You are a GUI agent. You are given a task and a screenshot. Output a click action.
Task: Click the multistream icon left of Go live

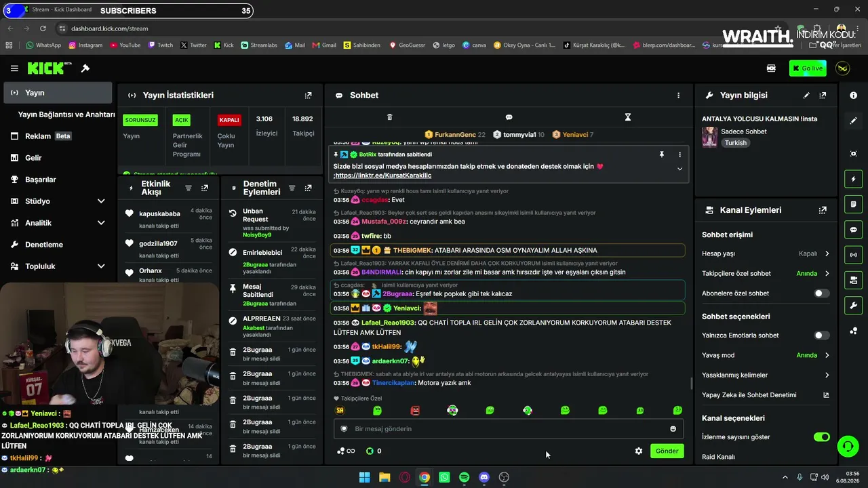click(x=771, y=68)
